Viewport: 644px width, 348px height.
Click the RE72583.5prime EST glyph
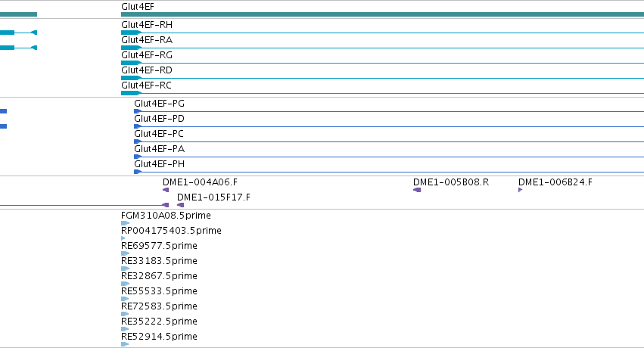tap(125, 315)
